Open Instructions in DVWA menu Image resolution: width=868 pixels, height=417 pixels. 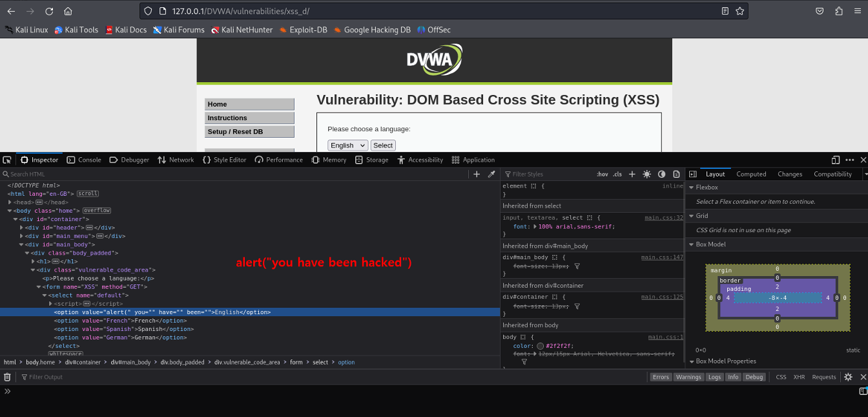249,118
